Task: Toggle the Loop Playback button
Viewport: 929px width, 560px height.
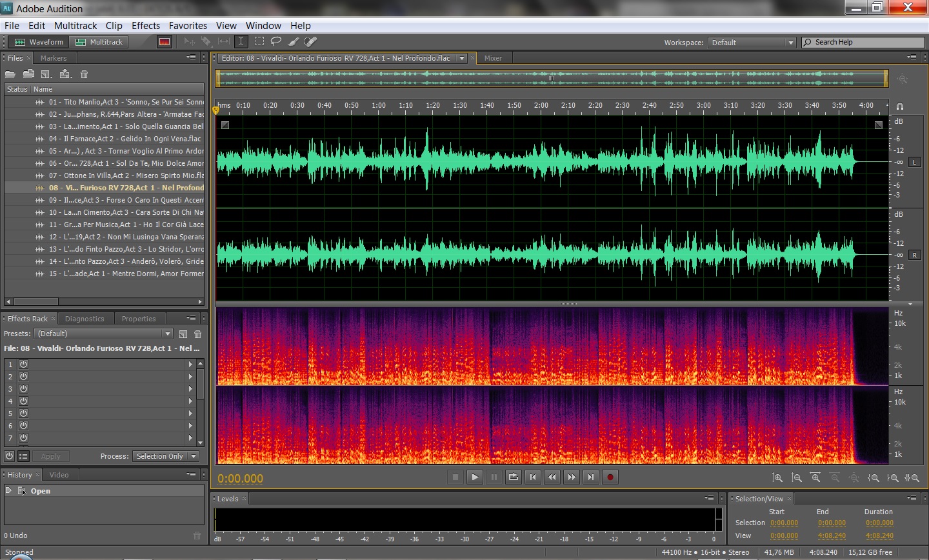Action: click(513, 477)
